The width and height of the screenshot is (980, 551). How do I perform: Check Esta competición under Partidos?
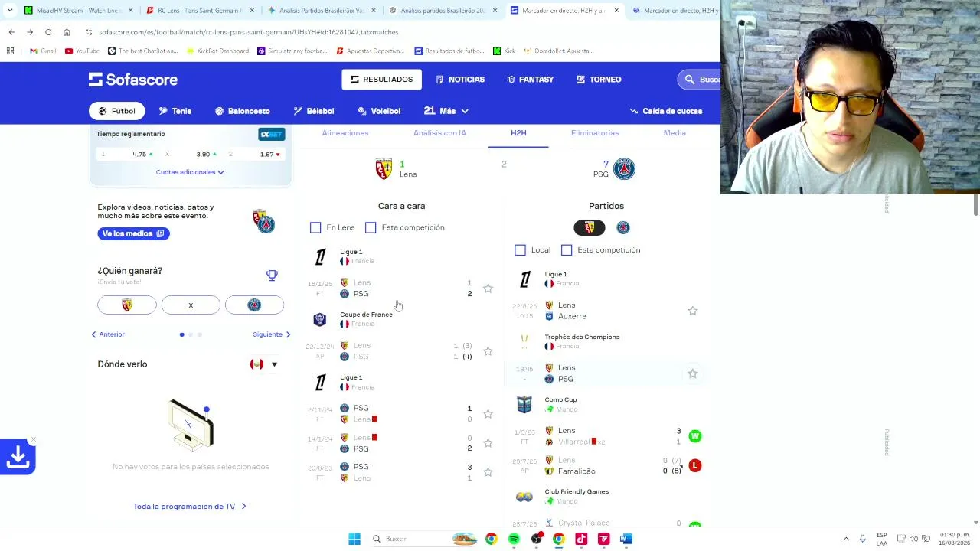[567, 250]
